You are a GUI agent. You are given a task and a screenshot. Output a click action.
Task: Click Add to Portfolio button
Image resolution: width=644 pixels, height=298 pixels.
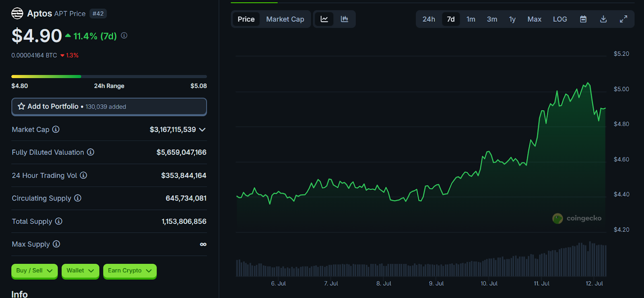[x=109, y=107]
